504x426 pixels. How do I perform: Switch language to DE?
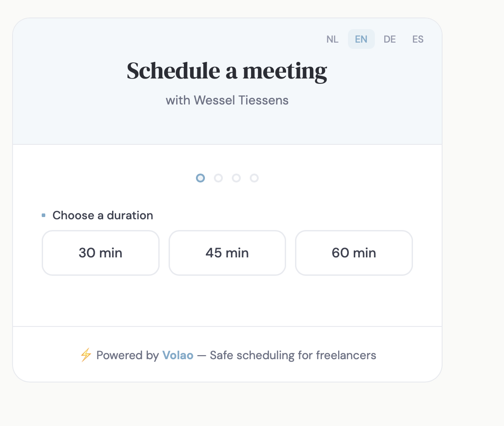(390, 39)
